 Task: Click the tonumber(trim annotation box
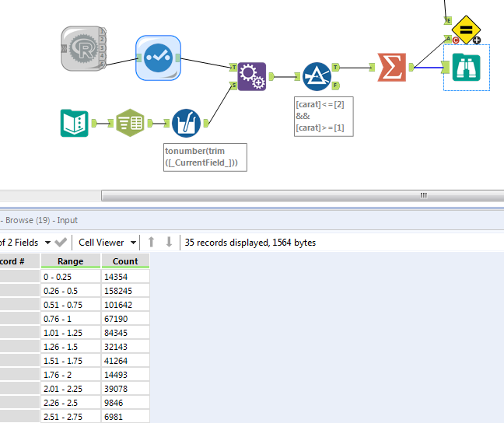205,157
